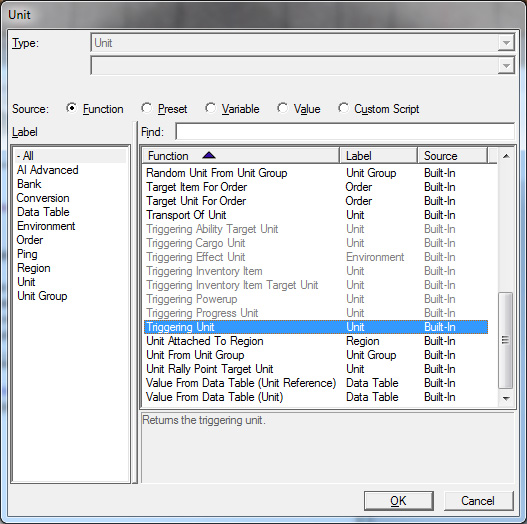Select the Function source radio button
527x524 pixels.
click(x=71, y=108)
